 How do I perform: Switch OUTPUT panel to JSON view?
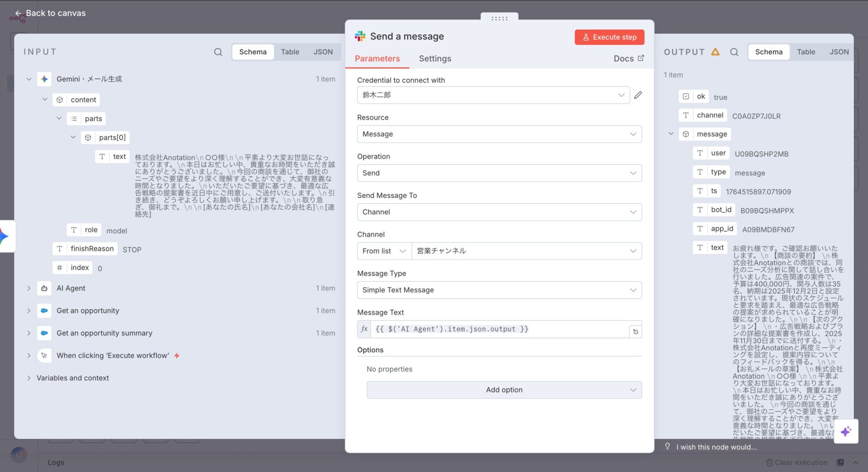pyautogui.click(x=839, y=52)
